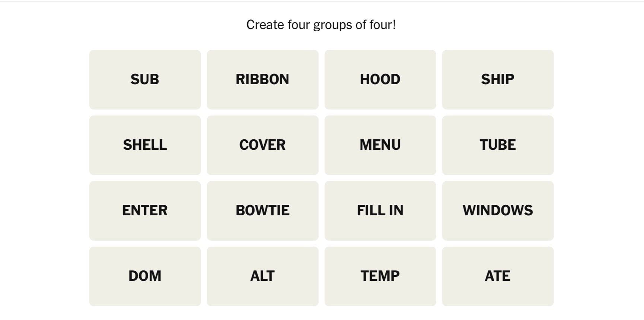The width and height of the screenshot is (644, 320).
Task: Click the WINDOWS word tile
Action: 498,210
